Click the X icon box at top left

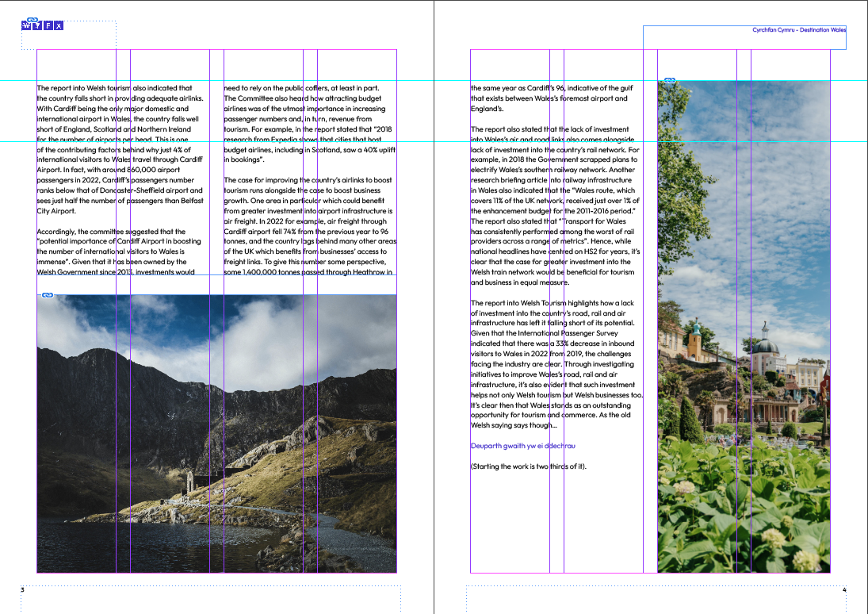click(59, 25)
